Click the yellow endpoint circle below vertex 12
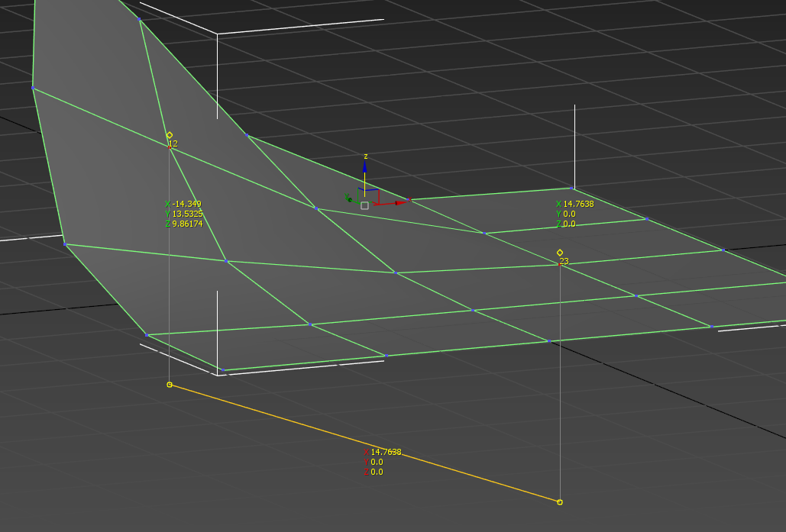This screenshot has width=786, height=532. [170, 385]
